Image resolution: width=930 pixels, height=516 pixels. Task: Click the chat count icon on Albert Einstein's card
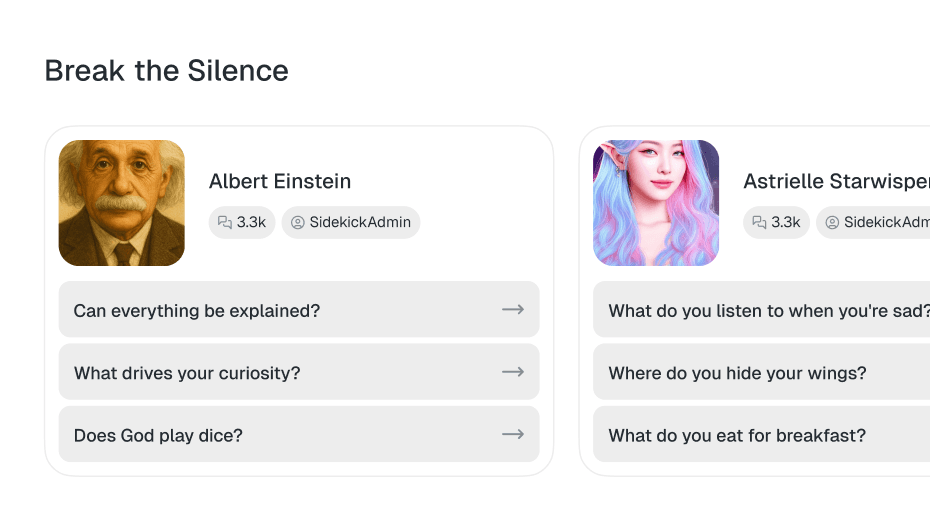(225, 223)
